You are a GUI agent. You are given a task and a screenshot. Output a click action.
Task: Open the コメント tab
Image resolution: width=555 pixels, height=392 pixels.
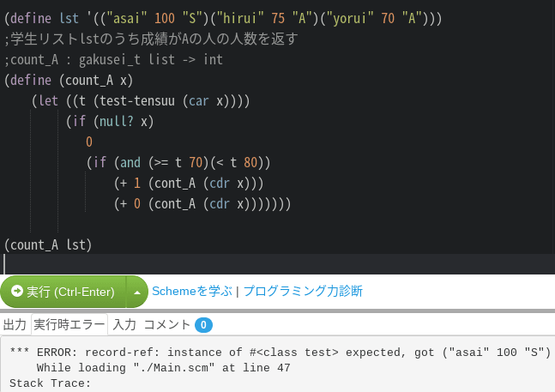(167, 324)
